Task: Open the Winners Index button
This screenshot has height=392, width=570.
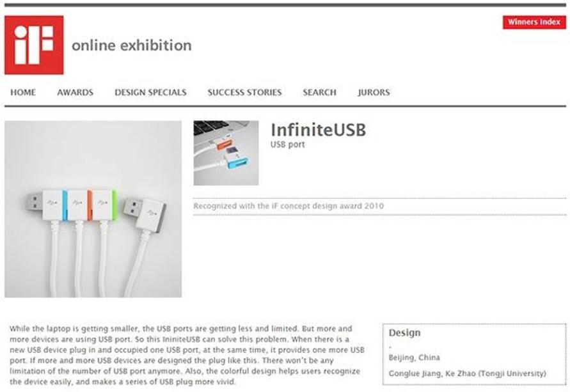Action: click(x=534, y=22)
